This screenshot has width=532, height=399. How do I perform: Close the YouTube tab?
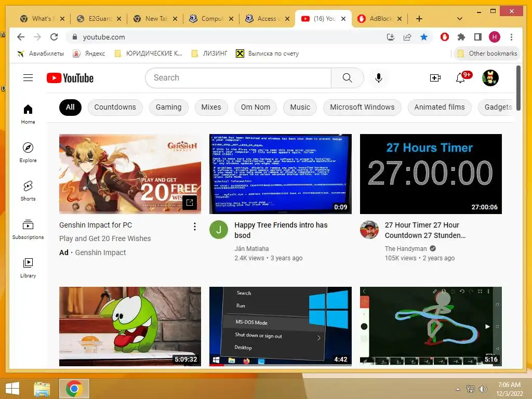coord(343,19)
